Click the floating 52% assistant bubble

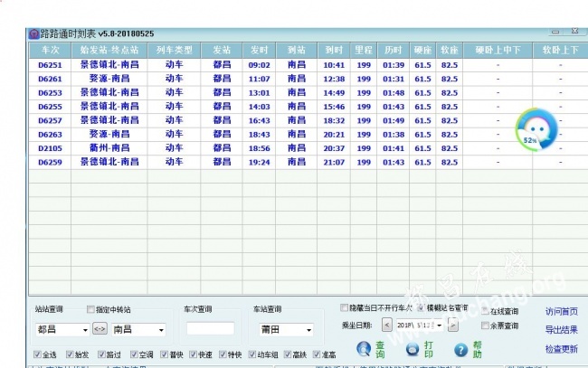tap(536, 129)
